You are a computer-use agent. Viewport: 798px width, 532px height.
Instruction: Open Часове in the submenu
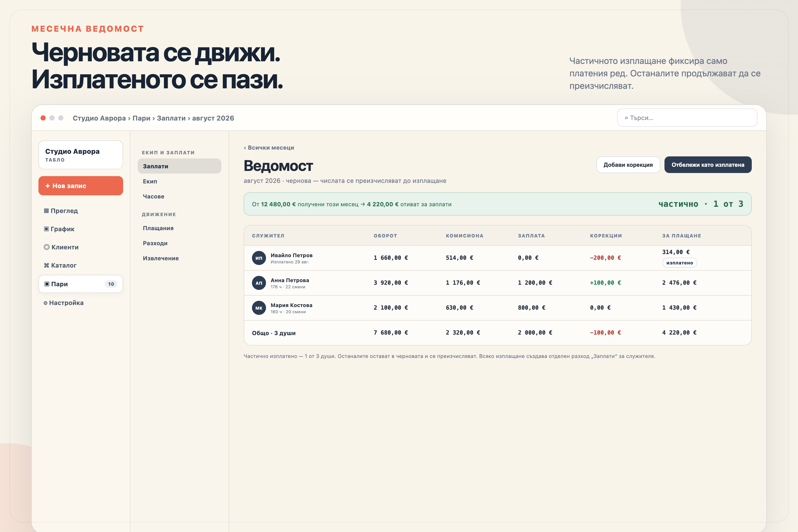179,196
